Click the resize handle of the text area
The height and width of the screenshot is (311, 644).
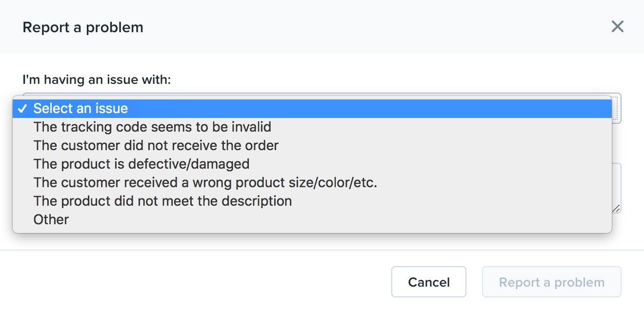coord(617,209)
